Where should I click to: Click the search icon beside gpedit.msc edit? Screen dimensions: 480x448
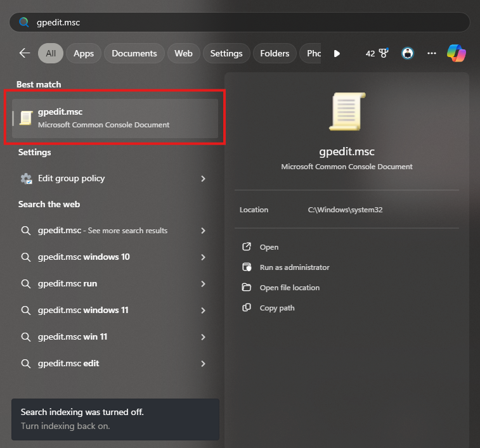[x=26, y=364]
